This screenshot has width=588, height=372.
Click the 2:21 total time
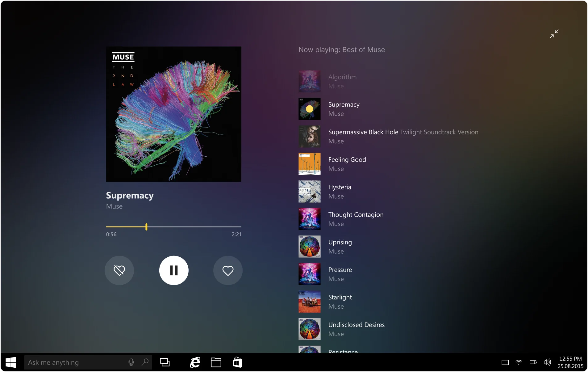coord(236,234)
